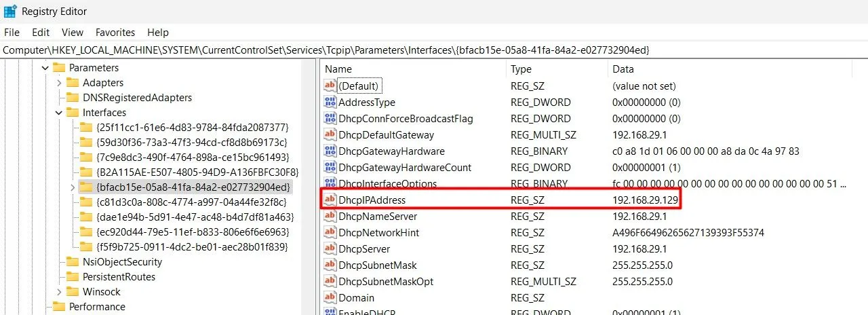868x315 pixels.
Task: Select the DhcpSubnetMask value name
Action: 378,265
